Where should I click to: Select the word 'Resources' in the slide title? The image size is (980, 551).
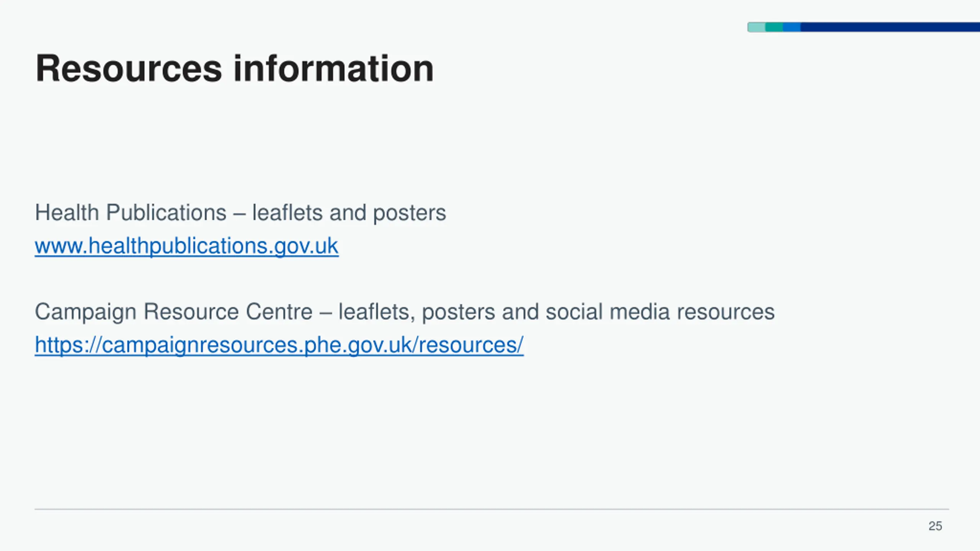(129, 69)
